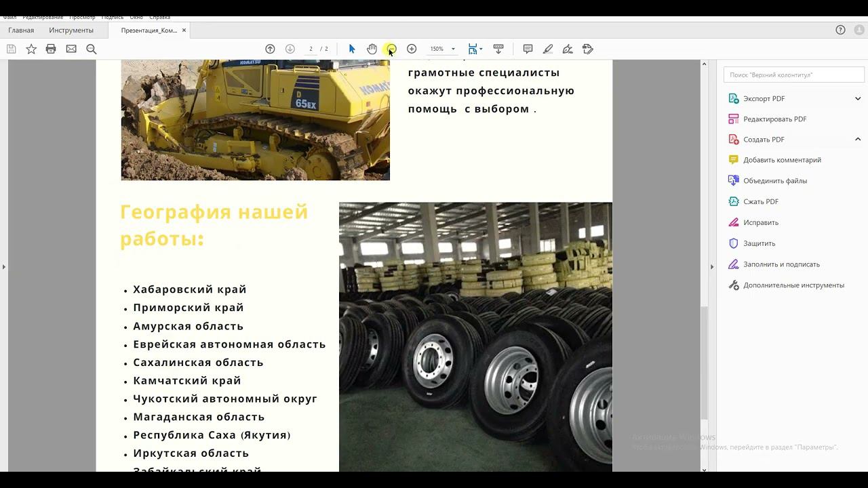Zoom in with the plus button
Viewport: 868px width, 488px height.
(x=412, y=49)
